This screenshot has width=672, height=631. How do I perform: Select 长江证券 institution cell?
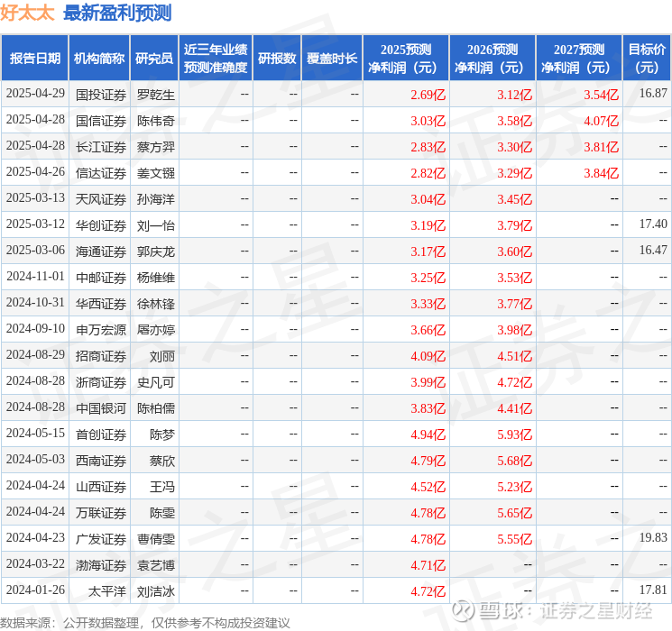point(101,147)
